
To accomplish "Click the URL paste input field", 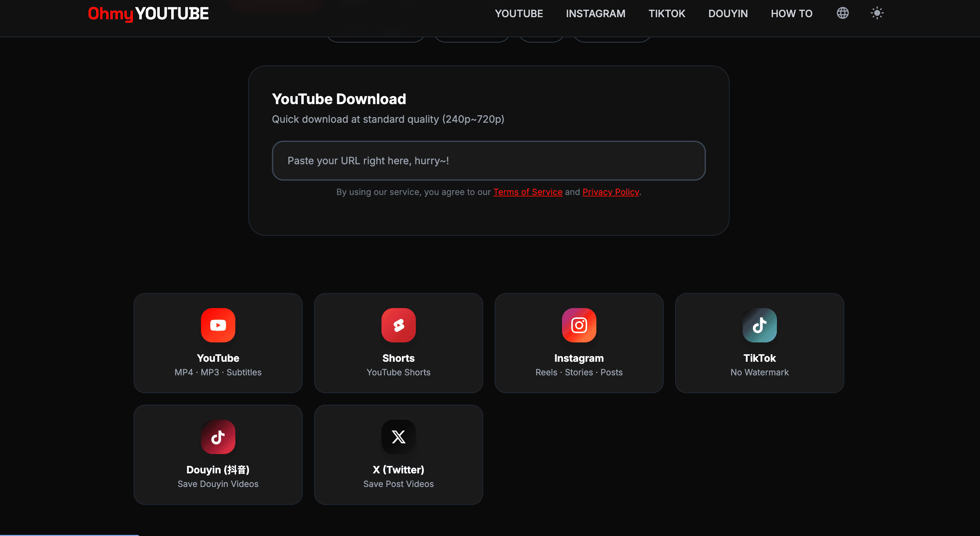I will point(489,160).
